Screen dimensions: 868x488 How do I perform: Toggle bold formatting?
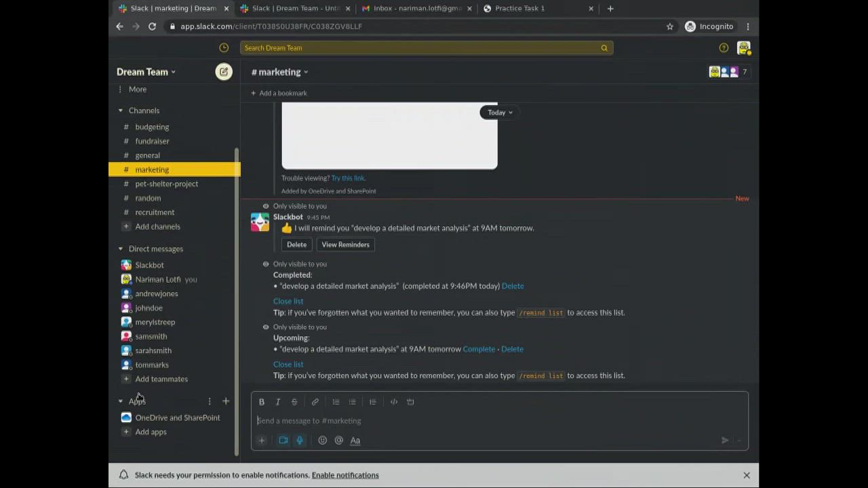tap(262, 402)
